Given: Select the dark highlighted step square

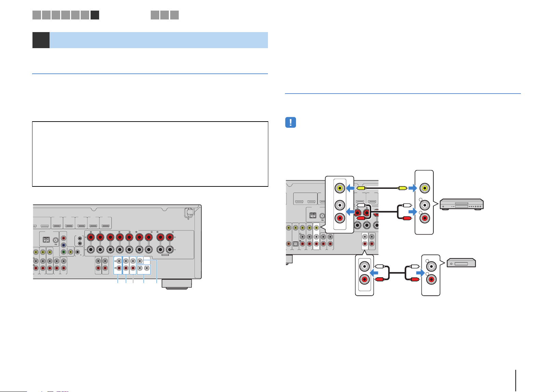Looking at the screenshot, I should (95, 15).
